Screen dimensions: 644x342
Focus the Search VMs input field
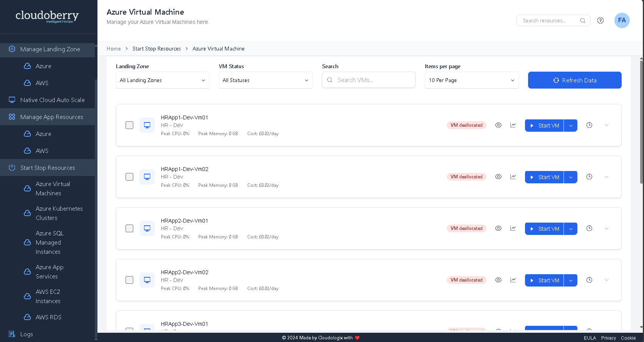click(369, 80)
